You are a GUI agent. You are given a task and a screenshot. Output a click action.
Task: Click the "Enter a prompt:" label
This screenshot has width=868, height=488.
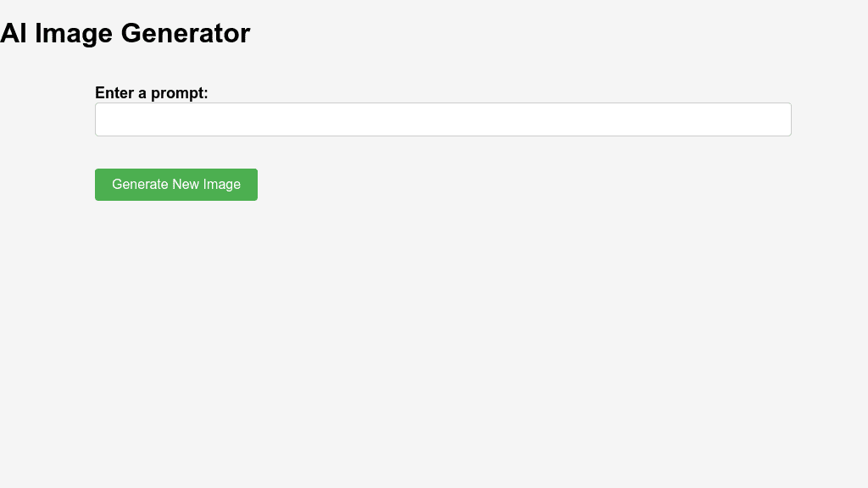click(x=152, y=93)
